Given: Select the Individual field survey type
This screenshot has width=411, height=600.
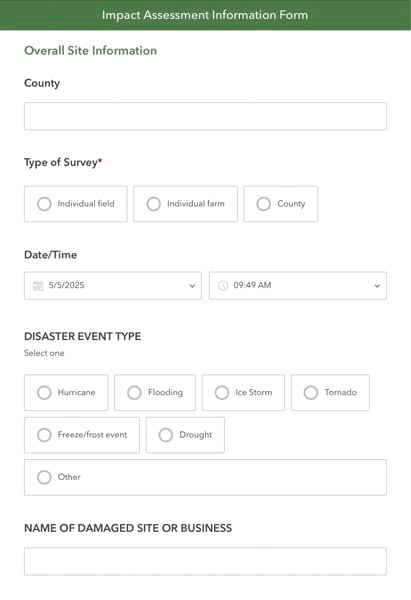Looking at the screenshot, I should 76,204.
